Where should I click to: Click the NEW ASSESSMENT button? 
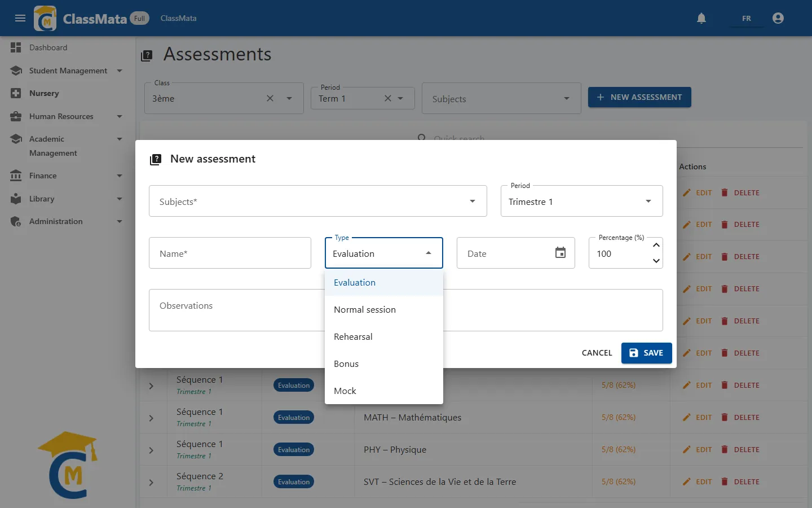tap(639, 97)
